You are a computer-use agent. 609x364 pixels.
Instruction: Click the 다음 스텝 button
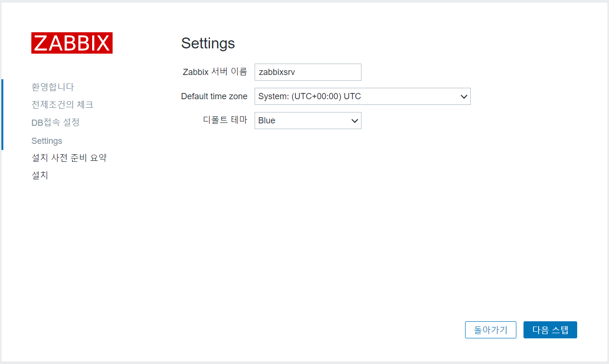tap(550, 330)
